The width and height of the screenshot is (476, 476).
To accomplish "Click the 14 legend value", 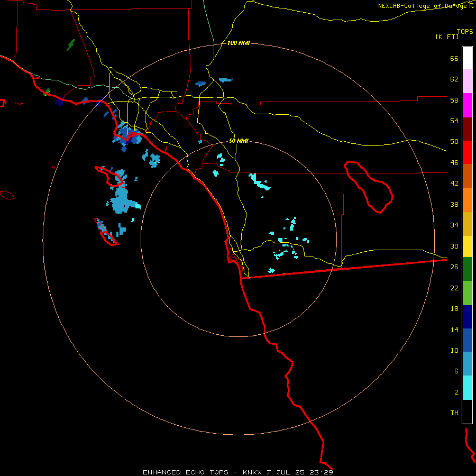I will [x=454, y=329].
